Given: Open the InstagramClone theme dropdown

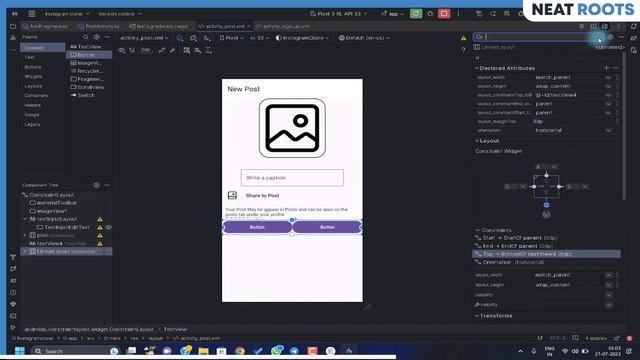Looking at the screenshot, I should tap(302, 38).
